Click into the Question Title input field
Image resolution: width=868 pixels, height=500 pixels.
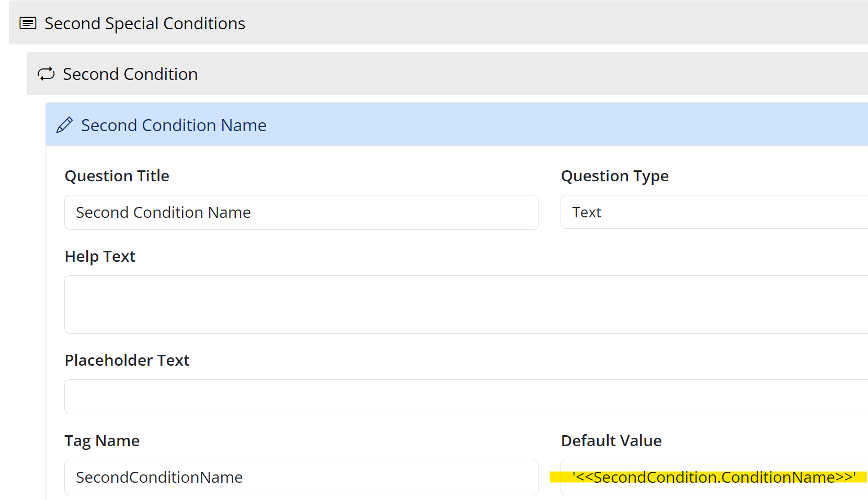click(x=301, y=213)
